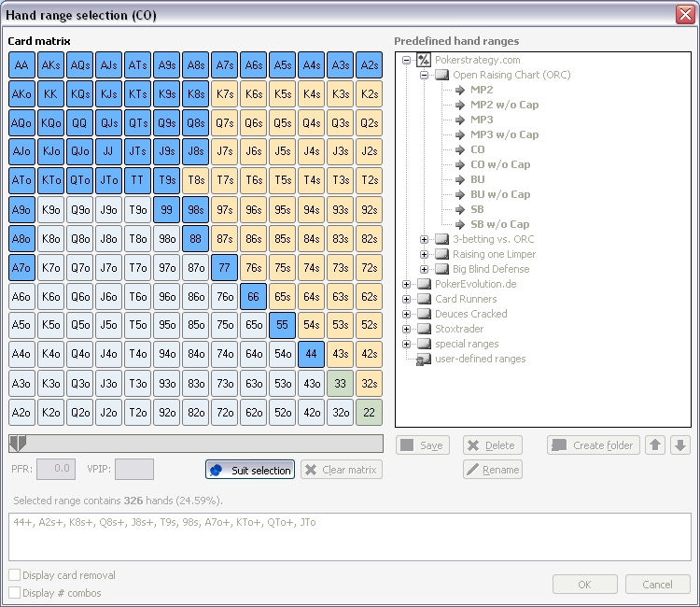This screenshot has width=700, height=607.
Task: Collapse the Open Raising Chart (ORC) folder
Action: [x=424, y=75]
